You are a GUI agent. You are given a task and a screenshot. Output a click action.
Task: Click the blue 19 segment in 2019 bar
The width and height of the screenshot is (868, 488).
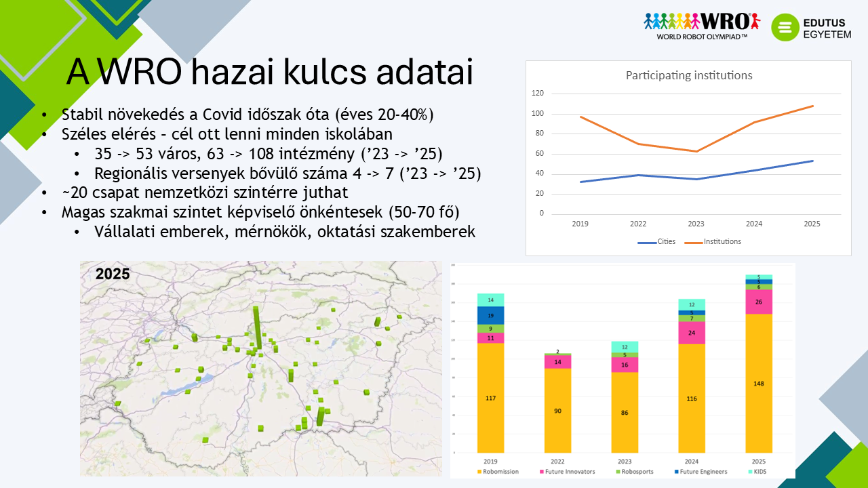(490, 316)
